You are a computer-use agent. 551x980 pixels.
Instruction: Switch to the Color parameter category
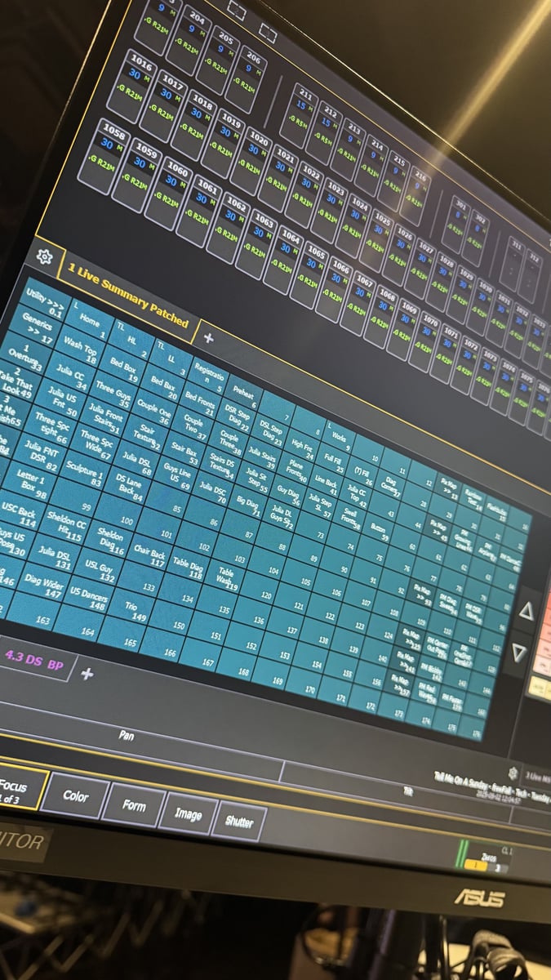tap(75, 796)
